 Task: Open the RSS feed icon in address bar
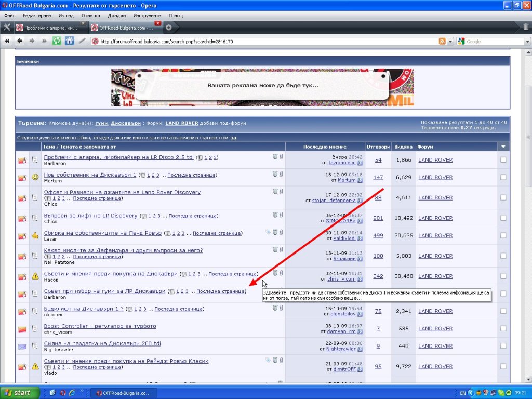click(x=442, y=42)
